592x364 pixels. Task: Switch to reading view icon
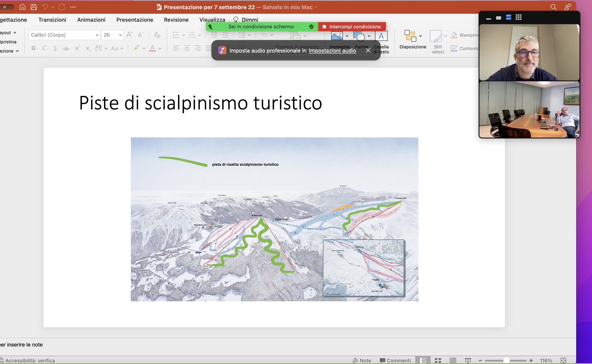(453, 360)
